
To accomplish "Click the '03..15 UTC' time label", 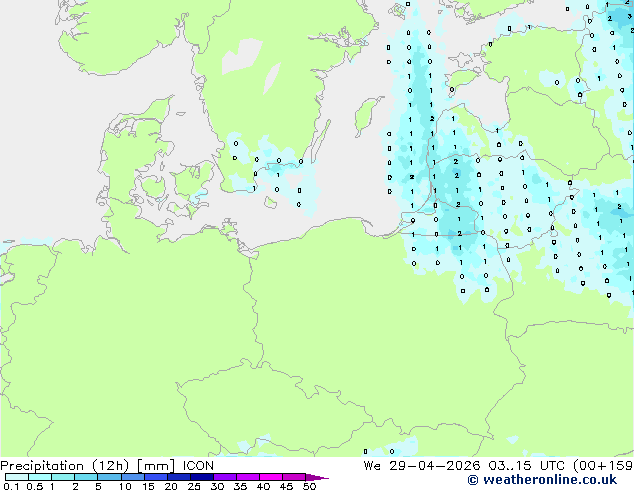I will pos(526,466).
